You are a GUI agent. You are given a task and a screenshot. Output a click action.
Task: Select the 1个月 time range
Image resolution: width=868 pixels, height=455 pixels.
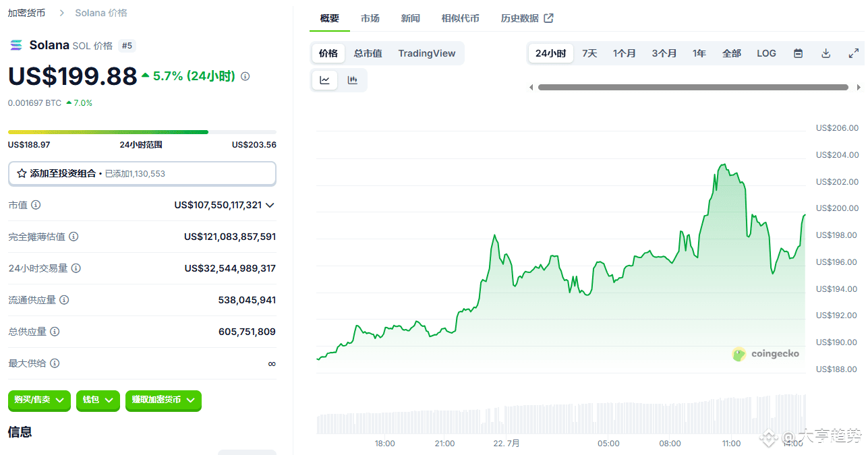pyautogui.click(x=625, y=53)
